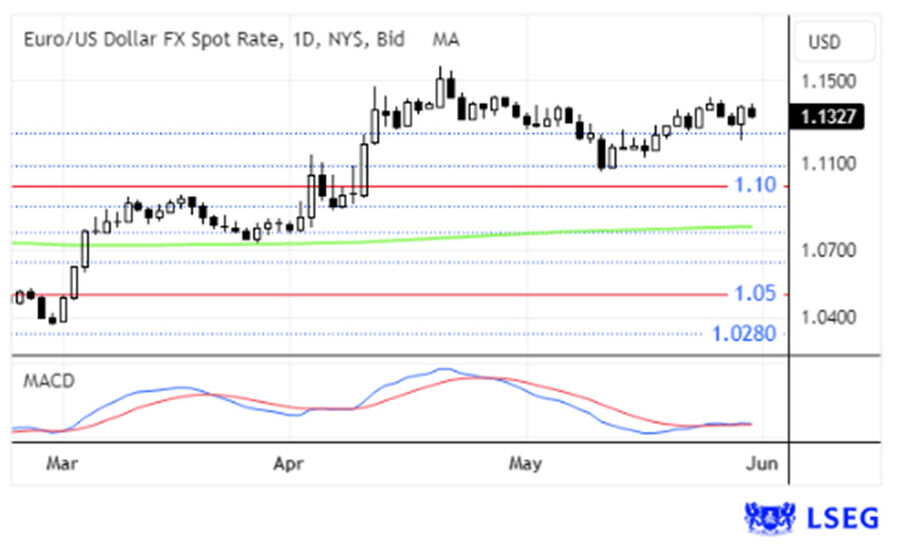Screen dimensions: 900x545
Task: Click the Mar label on time axis
Action: pos(62,464)
